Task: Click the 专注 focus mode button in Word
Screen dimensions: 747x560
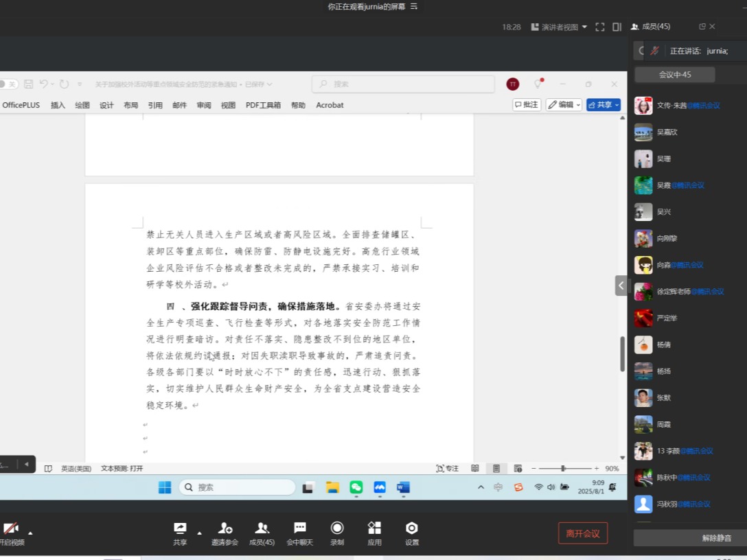Action: (448, 469)
